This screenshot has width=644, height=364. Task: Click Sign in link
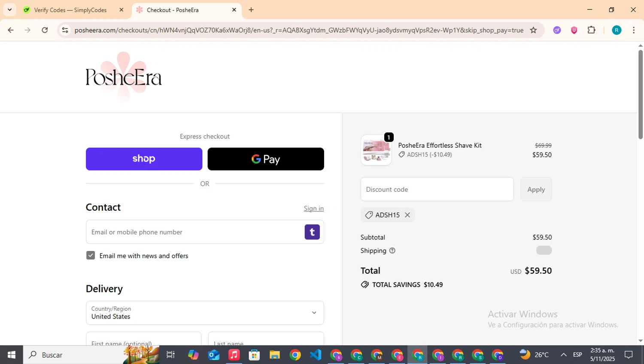click(314, 208)
